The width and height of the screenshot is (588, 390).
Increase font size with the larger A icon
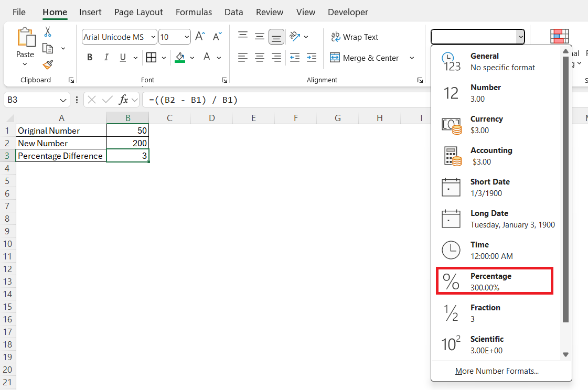[200, 36]
